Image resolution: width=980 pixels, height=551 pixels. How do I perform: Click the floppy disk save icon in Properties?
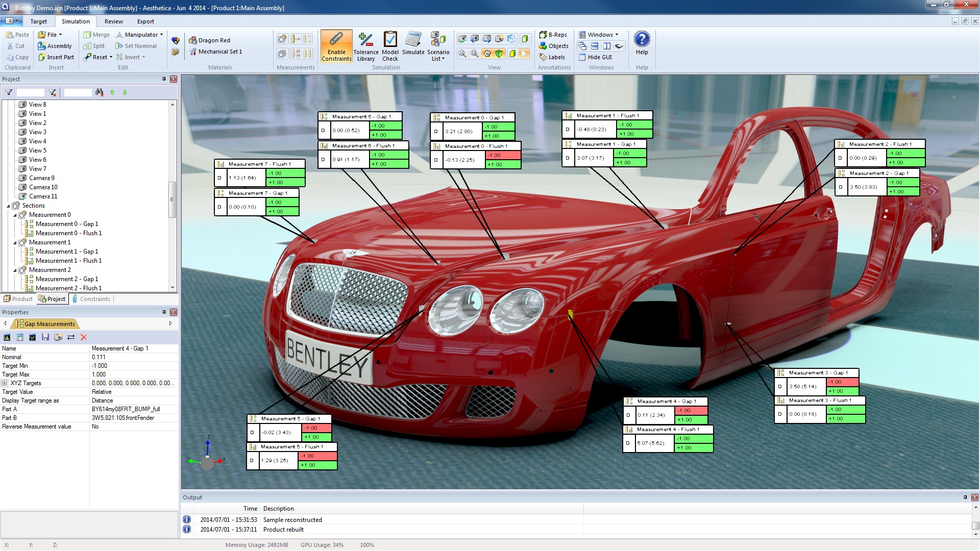(x=45, y=337)
